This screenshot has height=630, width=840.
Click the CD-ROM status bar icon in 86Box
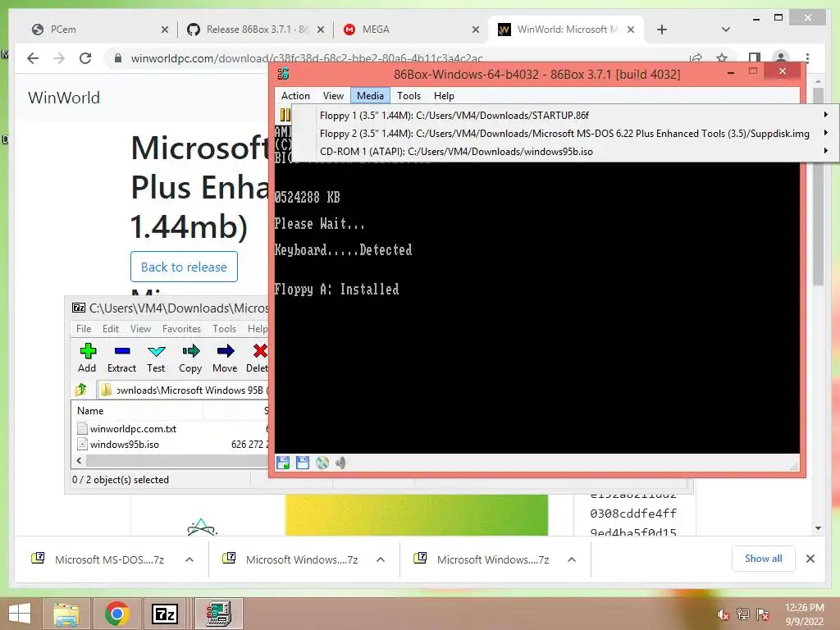coord(322,463)
